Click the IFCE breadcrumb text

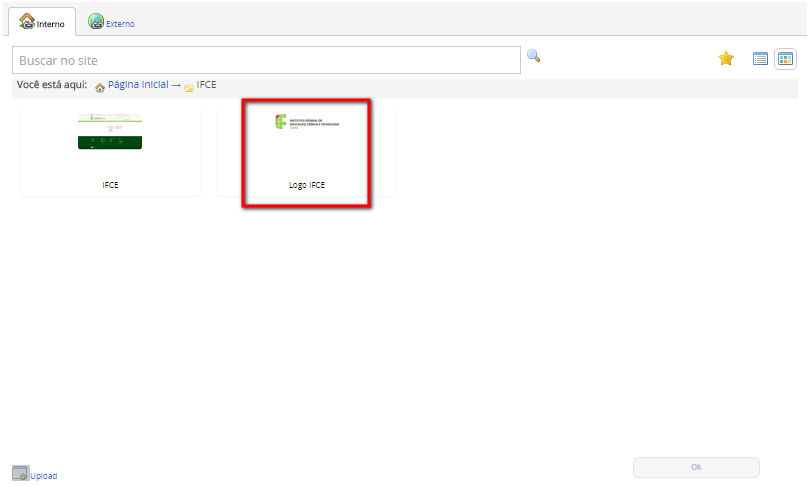click(x=206, y=84)
